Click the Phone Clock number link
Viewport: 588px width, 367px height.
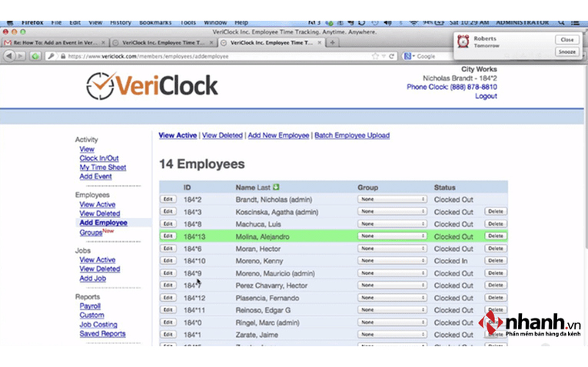pyautogui.click(x=452, y=87)
